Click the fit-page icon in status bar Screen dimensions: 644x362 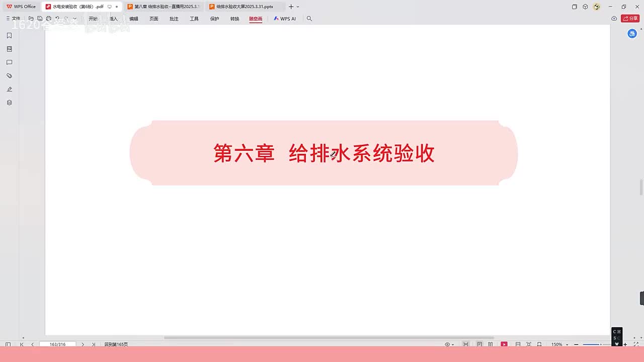[529, 344]
